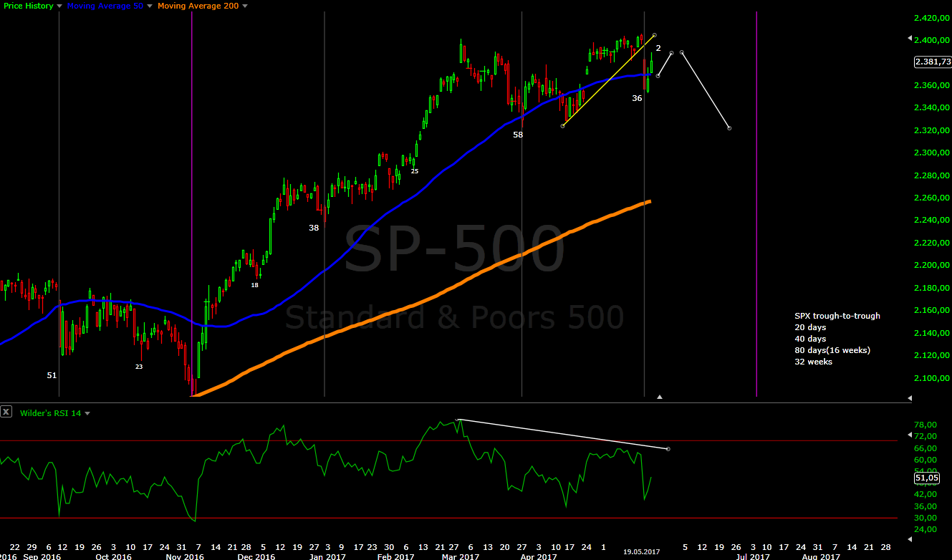This screenshot has height=560, width=952.
Task: Click the 2.100,00 price axis label
Action: pyautogui.click(x=932, y=378)
